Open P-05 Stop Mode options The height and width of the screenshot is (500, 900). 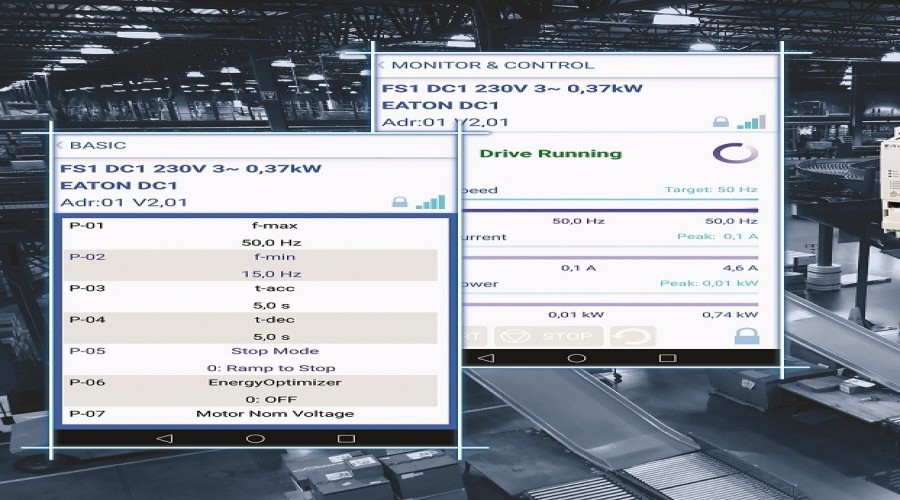click(255, 359)
